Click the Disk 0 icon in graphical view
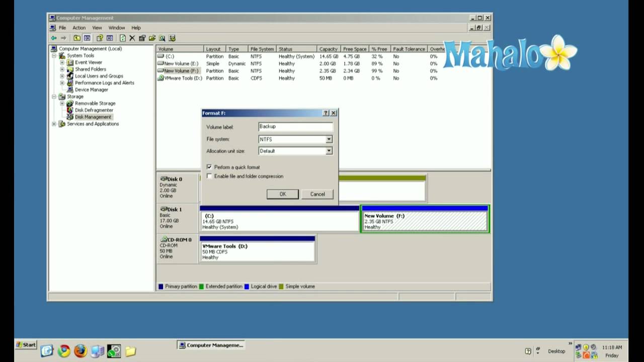The width and height of the screenshot is (644, 362). [164, 179]
